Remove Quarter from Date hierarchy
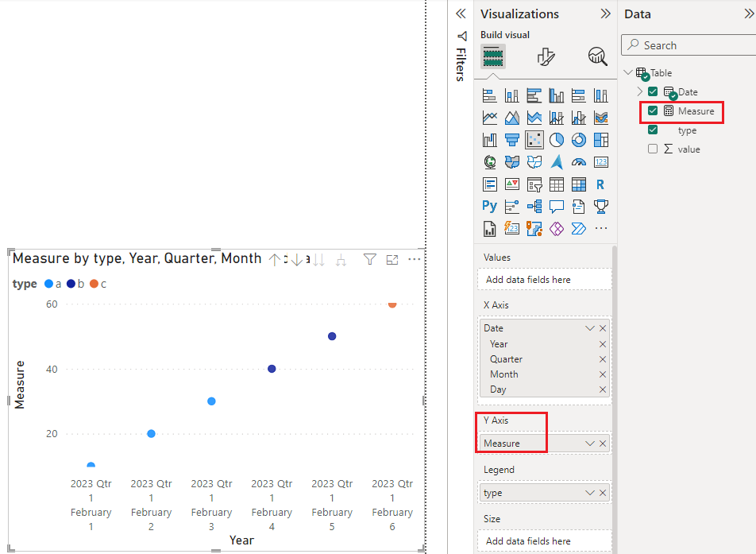The height and width of the screenshot is (554, 756). point(603,359)
